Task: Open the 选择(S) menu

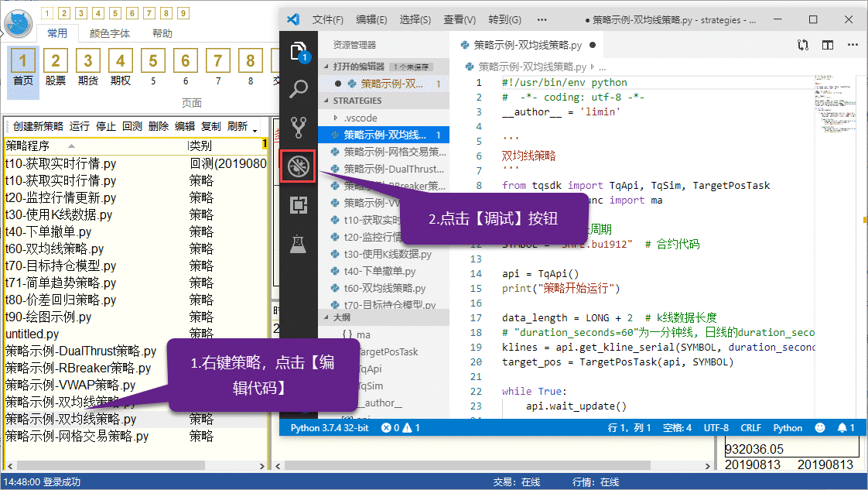Action: click(x=415, y=19)
